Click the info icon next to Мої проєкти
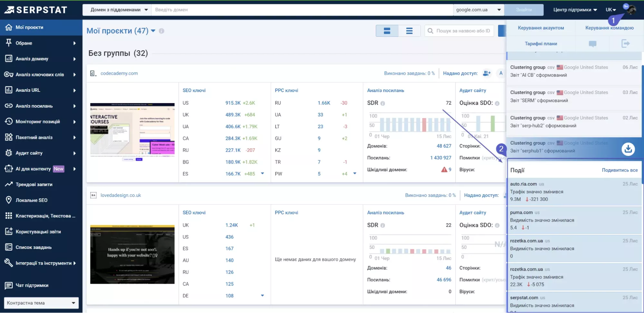 tap(161, 31)
